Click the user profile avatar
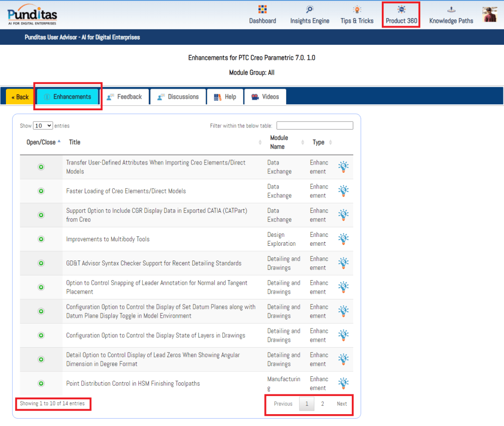 pos(489,14)
